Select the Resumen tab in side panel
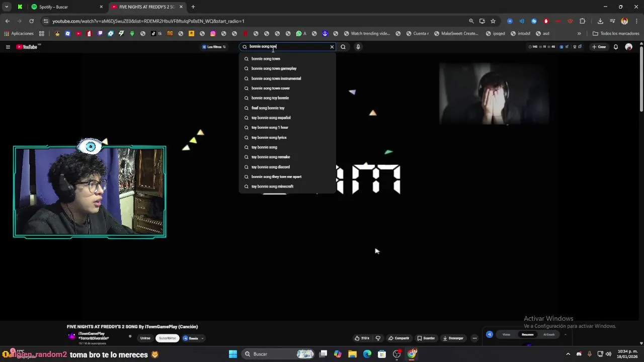This screenshot has width=644, height=362. point(527,334)
